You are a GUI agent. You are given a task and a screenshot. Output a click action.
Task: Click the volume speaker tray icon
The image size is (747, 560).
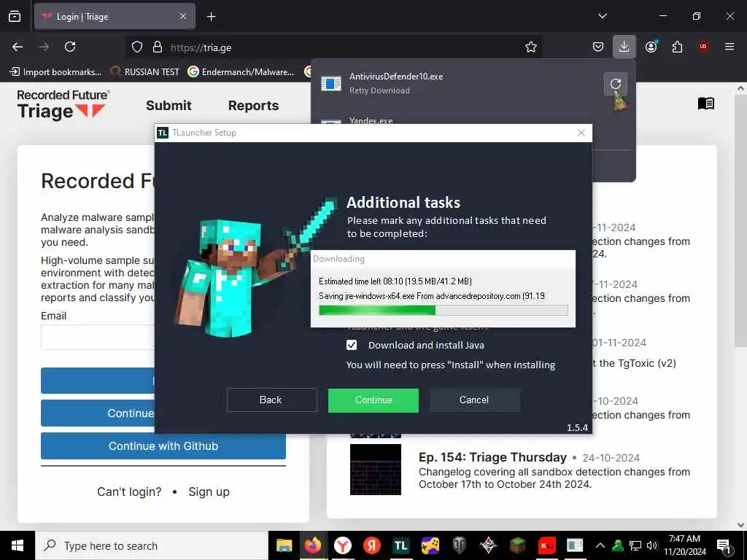click(x=652, y=545)
